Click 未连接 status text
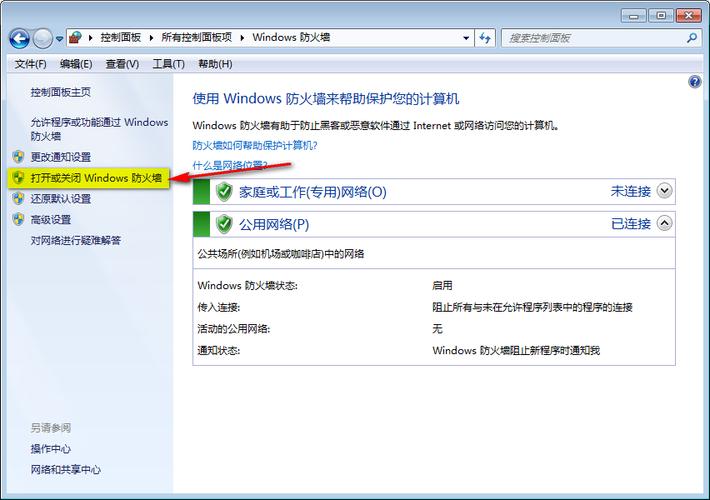Screen dimensions: 710x500 tap(631, 192)
